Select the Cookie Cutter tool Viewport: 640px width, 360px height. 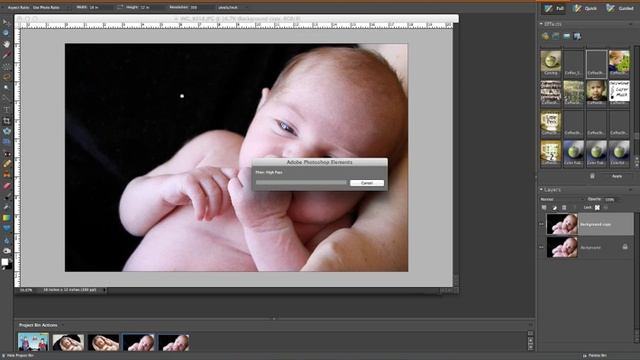click(x=7, y=131)
